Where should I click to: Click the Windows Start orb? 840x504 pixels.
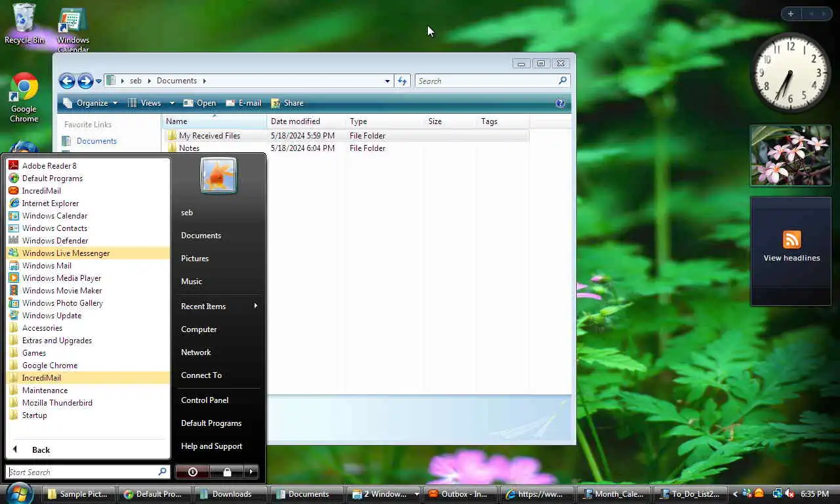click(19, 493)
